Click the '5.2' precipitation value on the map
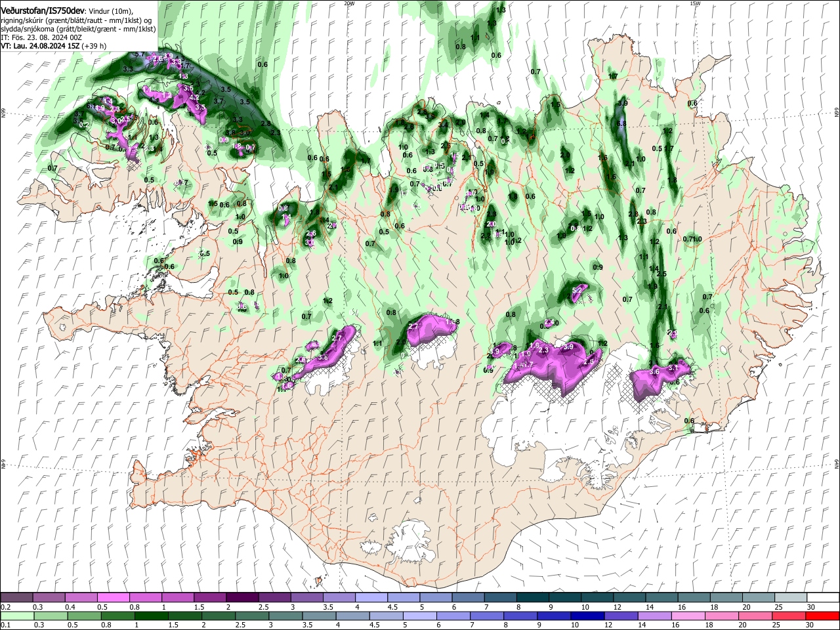The width and height of the screenshot is (840, 630). pos(577,289)
